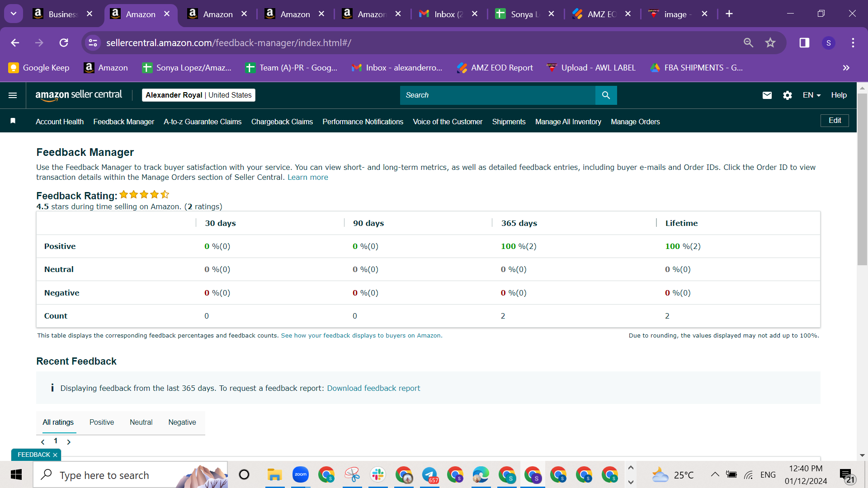868x488 pixels.
Task: Click the 365 days Positive 100 %(2) value
Action: click(x=519, y=246)
